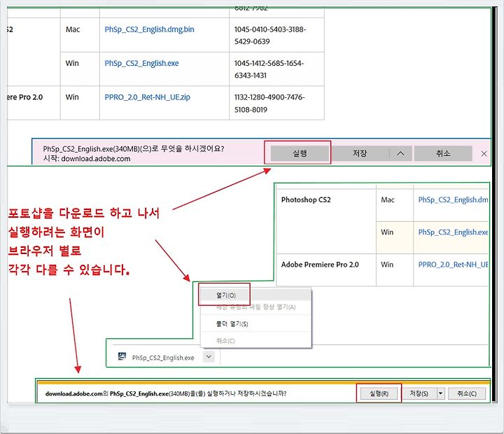Click 취소(C) in the bottom notification bar
The height and width of the screenshot is (434, 504).
click(x=467, y=393)
